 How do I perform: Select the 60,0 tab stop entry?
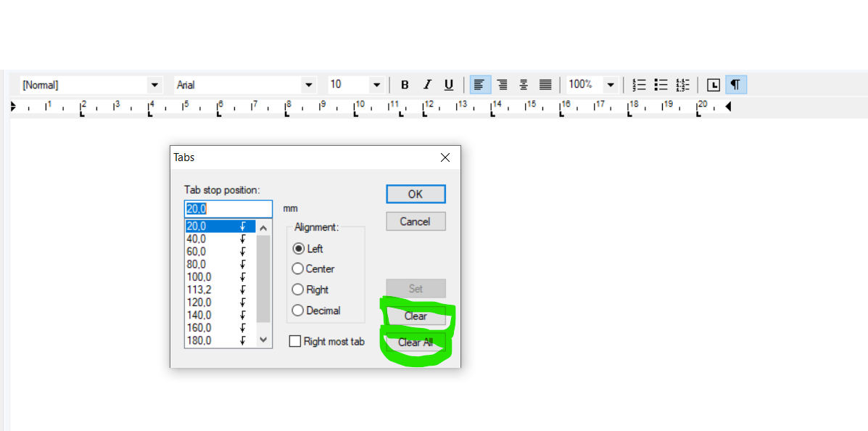click(197, 251)
